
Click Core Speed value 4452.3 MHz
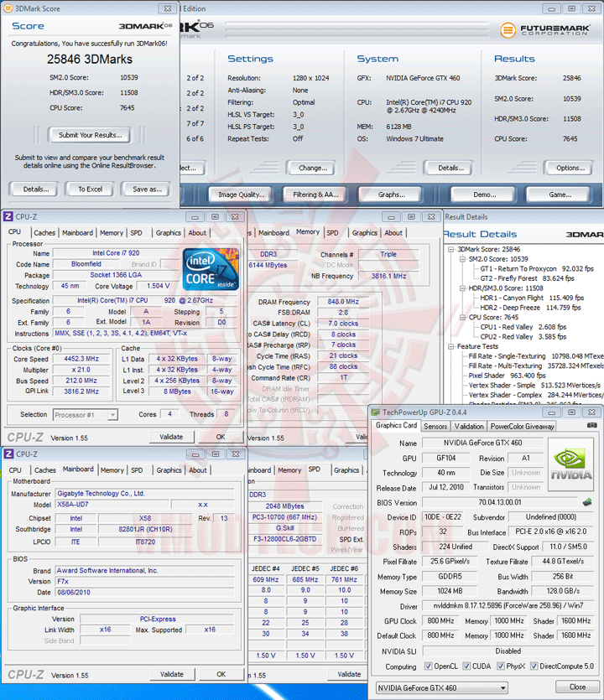pos(81,359)
